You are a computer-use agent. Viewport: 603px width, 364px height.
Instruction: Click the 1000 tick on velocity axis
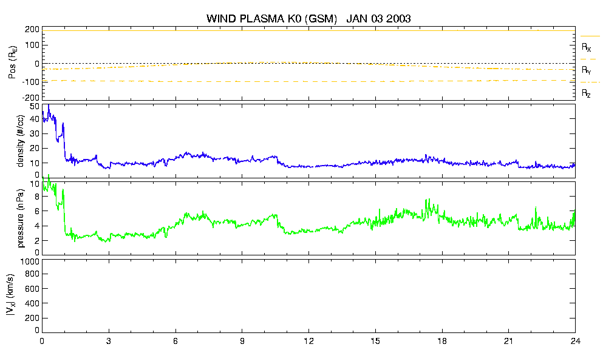(30, 262)
